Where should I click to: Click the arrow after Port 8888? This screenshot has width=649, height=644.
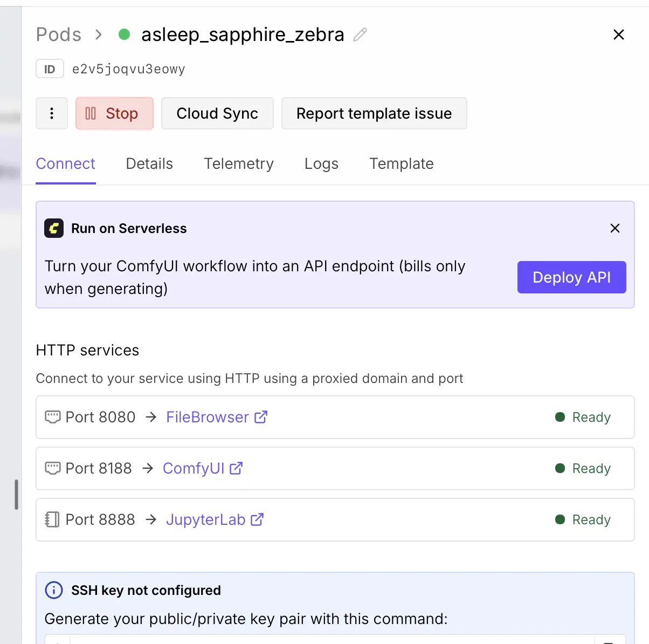(x=151, y=519)
